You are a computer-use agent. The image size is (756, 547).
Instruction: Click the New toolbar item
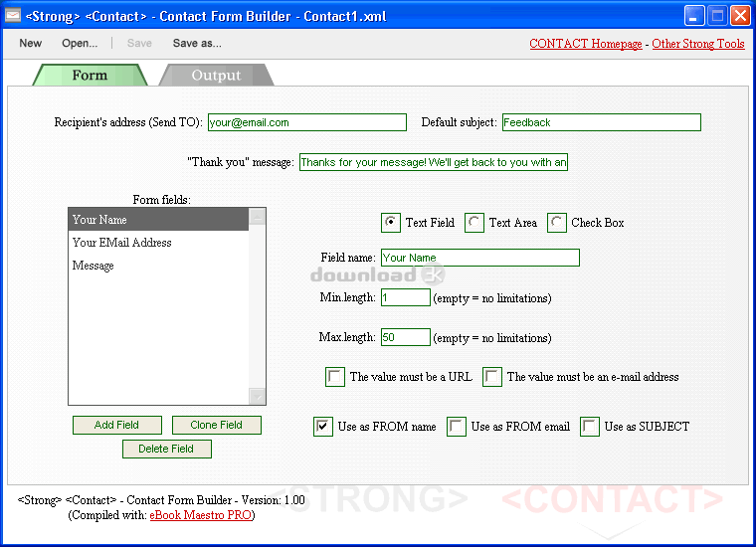point(31,44)
